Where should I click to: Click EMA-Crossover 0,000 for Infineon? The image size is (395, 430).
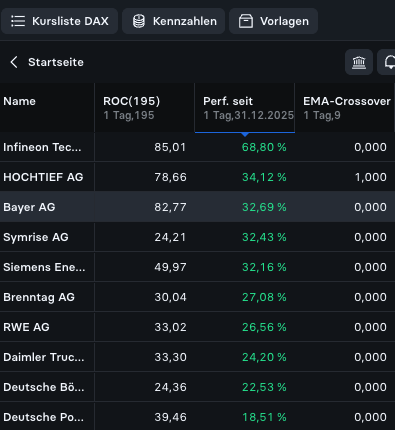(x=370, y=147)
